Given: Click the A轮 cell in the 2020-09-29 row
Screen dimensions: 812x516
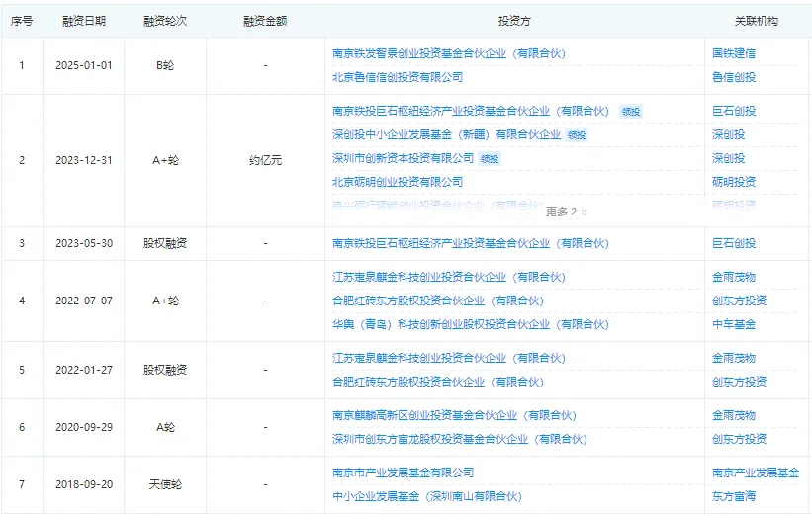Looking at the screenshot, I should click(x=165, y=427).
